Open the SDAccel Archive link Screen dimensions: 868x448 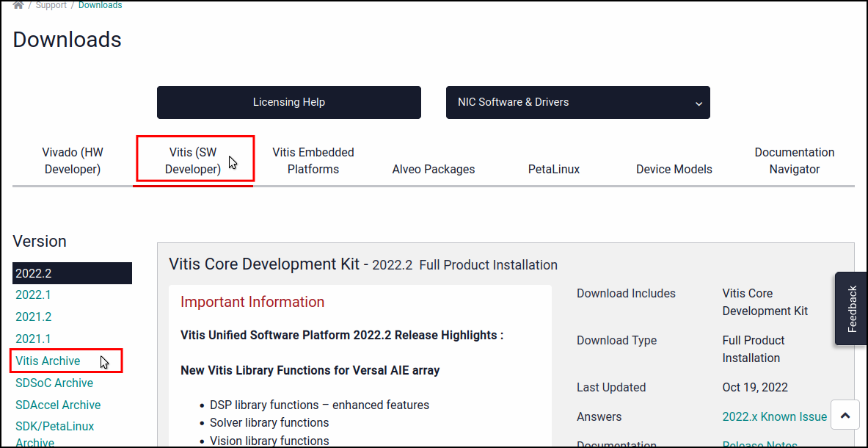[58, 405]
